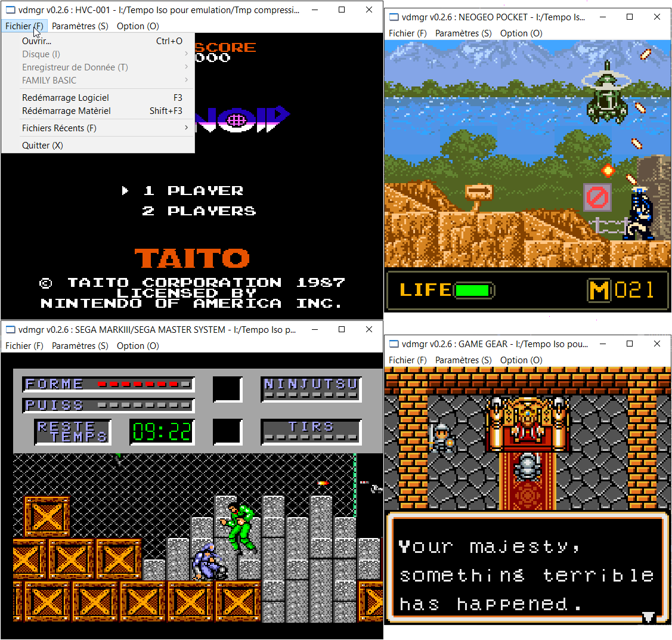Click the vdmgr icon in the HVC-001 title bar
Screen dimensions: 672x640
[x=10, y=10]
